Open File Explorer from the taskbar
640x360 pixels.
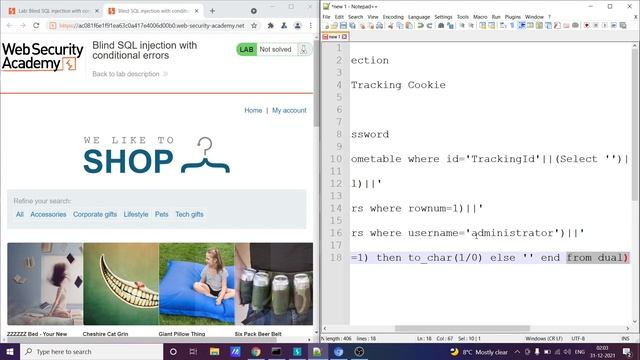pyautogui.click(x=214, y=351)
